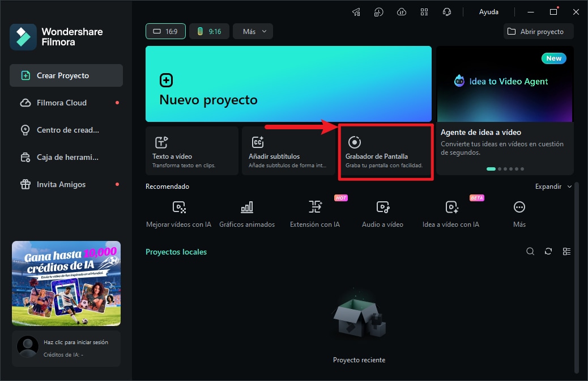This screenshot has width=588, height=381.
Task: Click the Créditos de IA text
Action: coord(63,355)
